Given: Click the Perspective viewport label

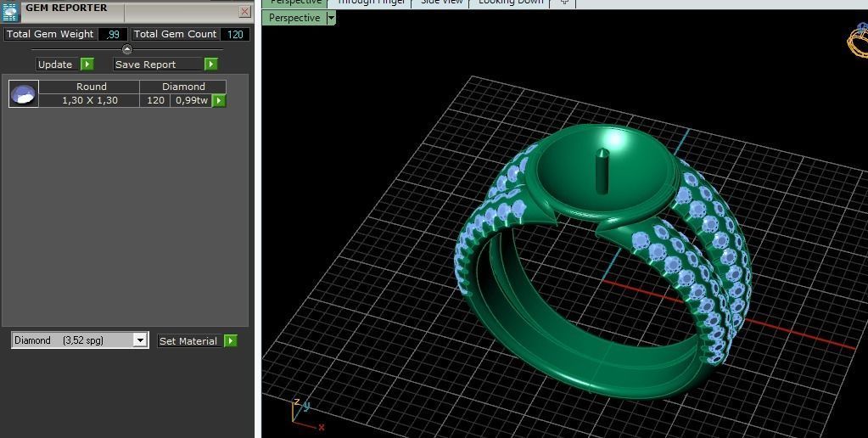Looking at the screenshot, I should 294,18.
